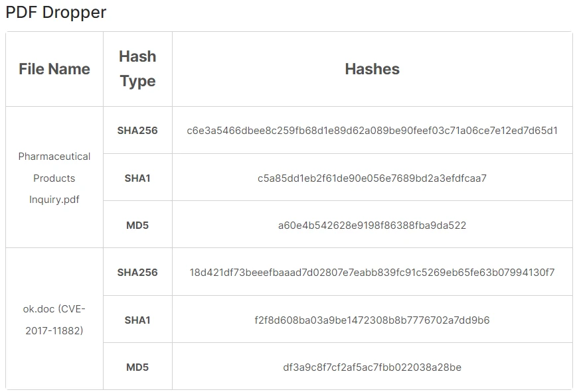This screenshot has height=392, width=579.
Task: Select the SHA1 hash starting with f2f8d6
Action: tap(372, 320)
